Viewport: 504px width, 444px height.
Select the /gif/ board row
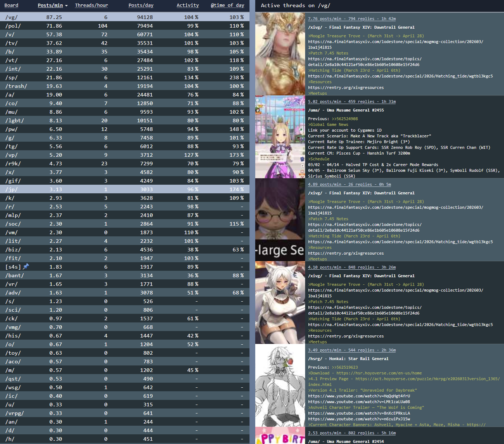coord(125,181)
